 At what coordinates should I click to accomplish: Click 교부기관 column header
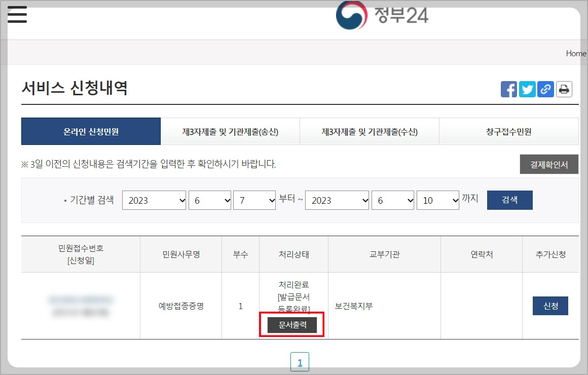point(384,254)
